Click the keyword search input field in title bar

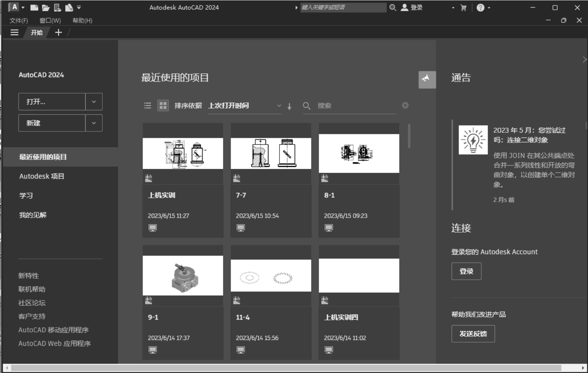click(x=343, y=7)
